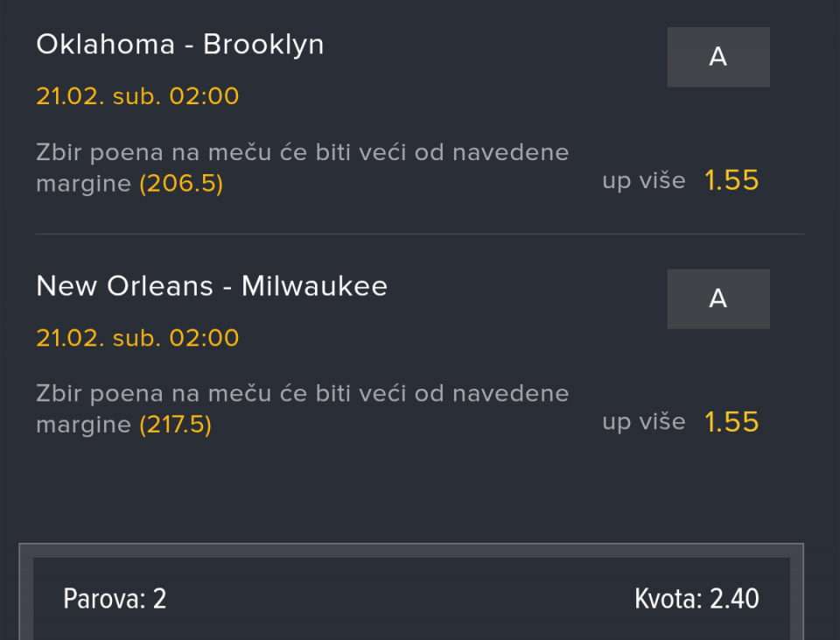Screen dimensions: 840x640
Task: Click the divider line between the two matches
Action: click(420, 235)
